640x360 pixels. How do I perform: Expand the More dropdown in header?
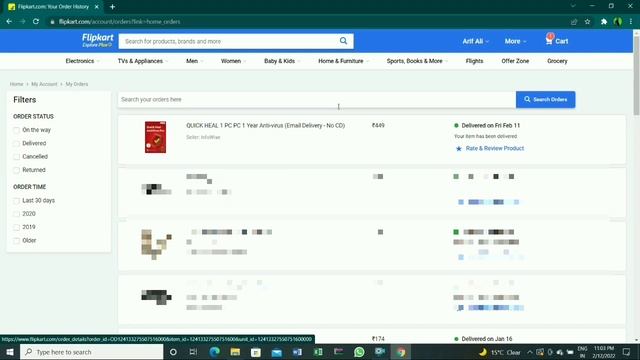(515, 41)
